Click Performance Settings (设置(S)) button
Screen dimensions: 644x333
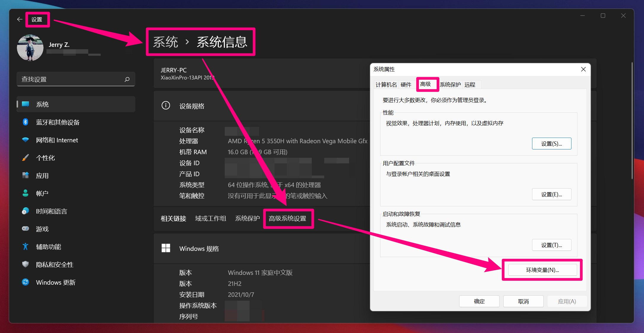(551, 144)
